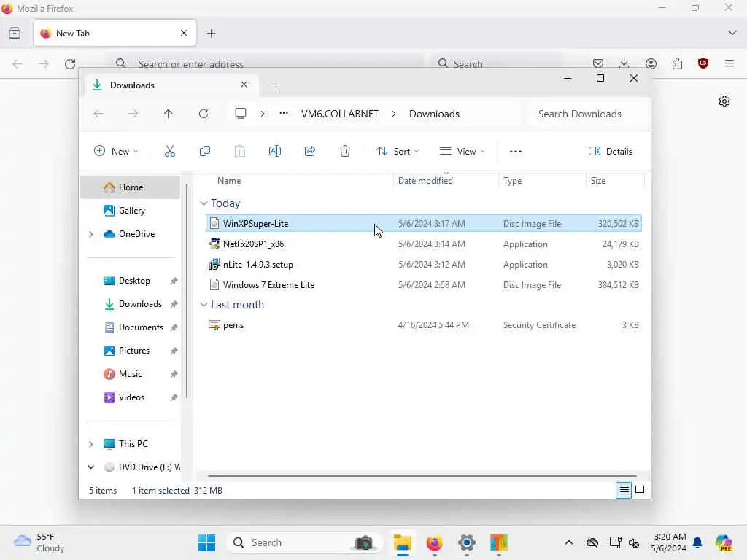This screenshot has height=560, width=747.
Task: Open Pictures in Quick access
Action: 130,351
